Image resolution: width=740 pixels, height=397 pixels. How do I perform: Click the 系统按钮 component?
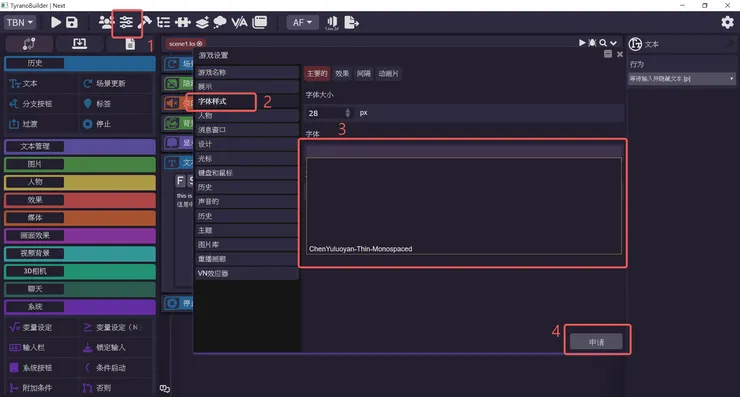click(42, 368)
